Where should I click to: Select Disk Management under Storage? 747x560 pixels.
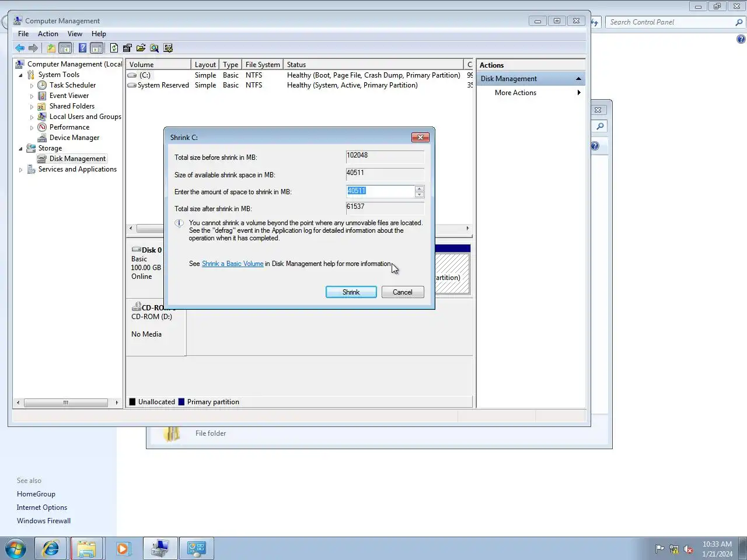[78, 159]
